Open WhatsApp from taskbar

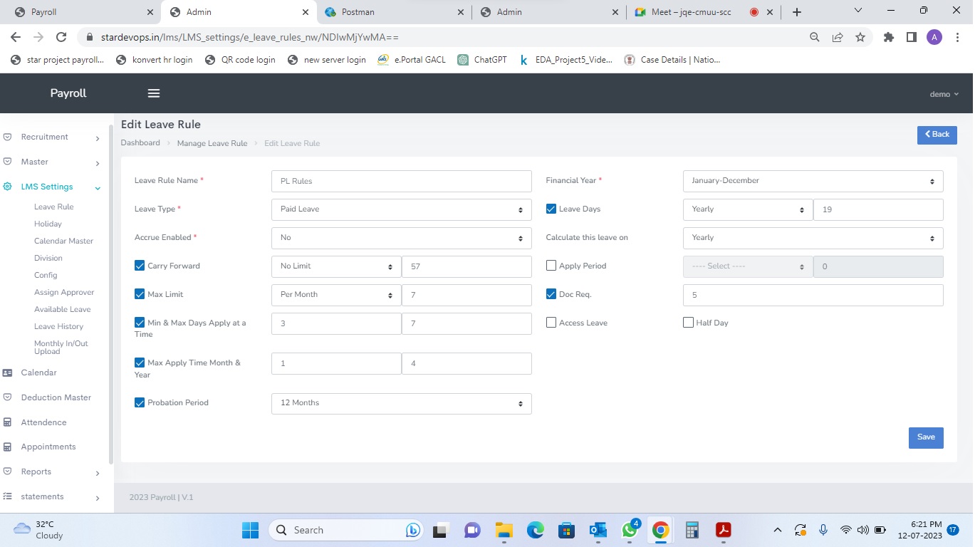[630, 530]
